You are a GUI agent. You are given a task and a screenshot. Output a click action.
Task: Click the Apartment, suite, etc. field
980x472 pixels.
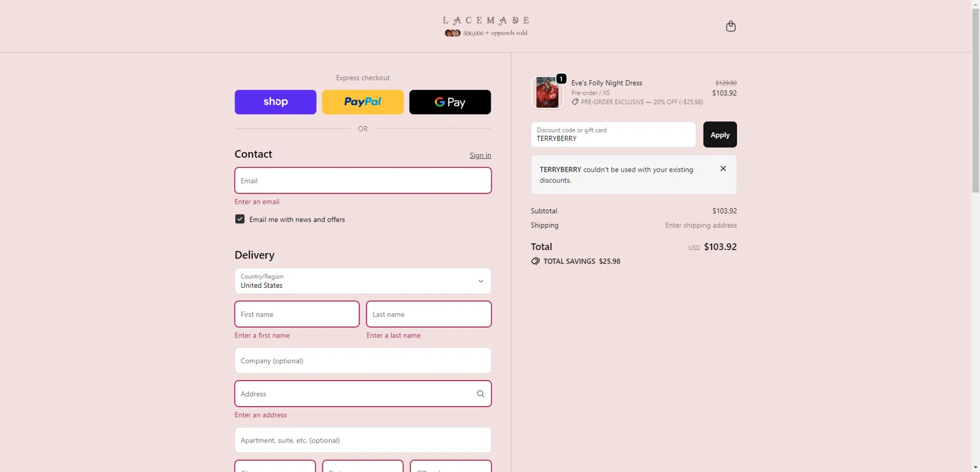363,440
